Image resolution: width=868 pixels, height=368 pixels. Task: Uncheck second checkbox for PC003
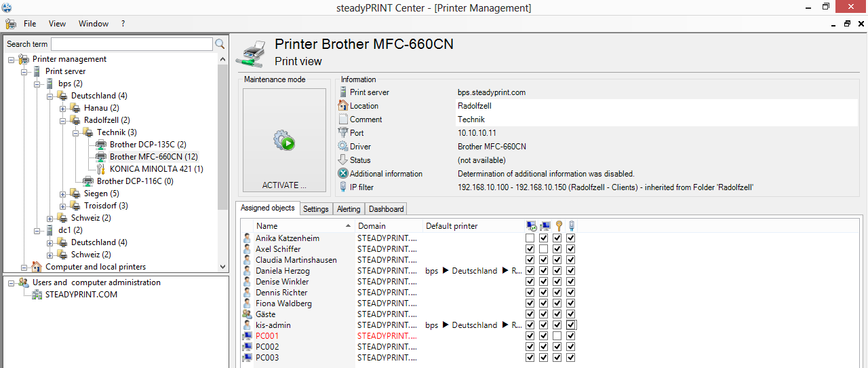[544, 358]
